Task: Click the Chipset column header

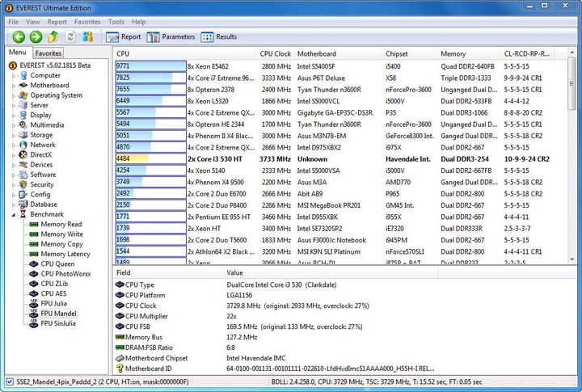Action: [x=410, y=54]
